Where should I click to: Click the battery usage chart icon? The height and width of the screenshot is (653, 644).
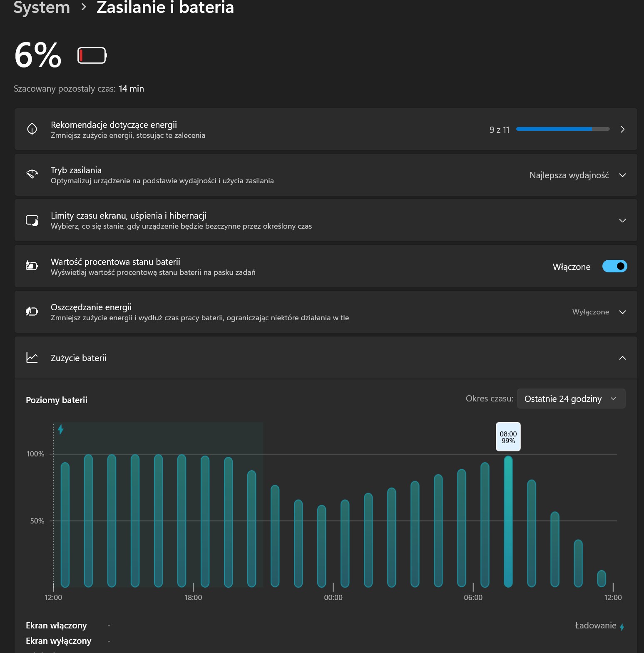pos(32,358)
